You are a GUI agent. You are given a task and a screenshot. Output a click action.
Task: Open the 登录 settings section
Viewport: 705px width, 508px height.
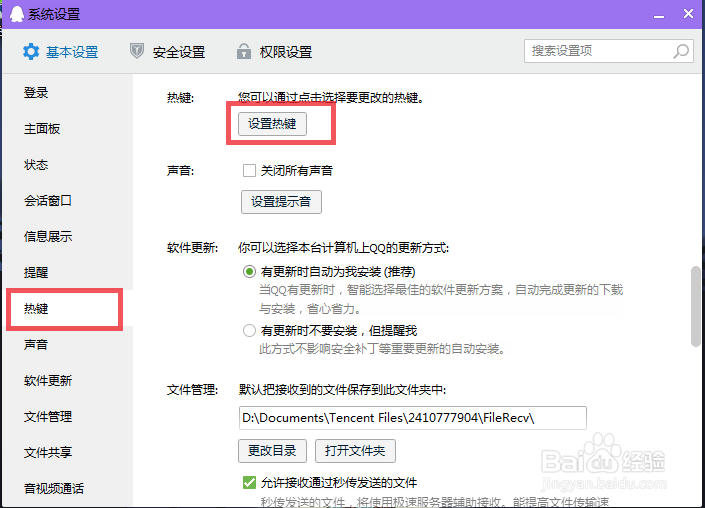point(36,93)
